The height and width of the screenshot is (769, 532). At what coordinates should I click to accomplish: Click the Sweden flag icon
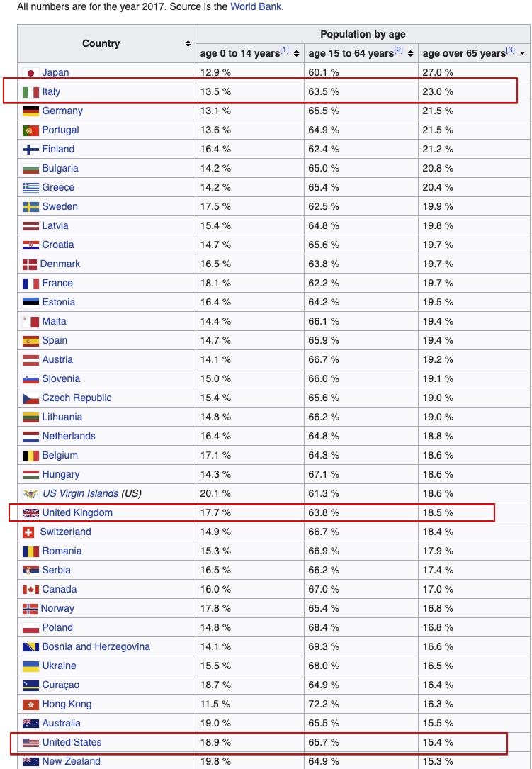[x=30, y=207]
